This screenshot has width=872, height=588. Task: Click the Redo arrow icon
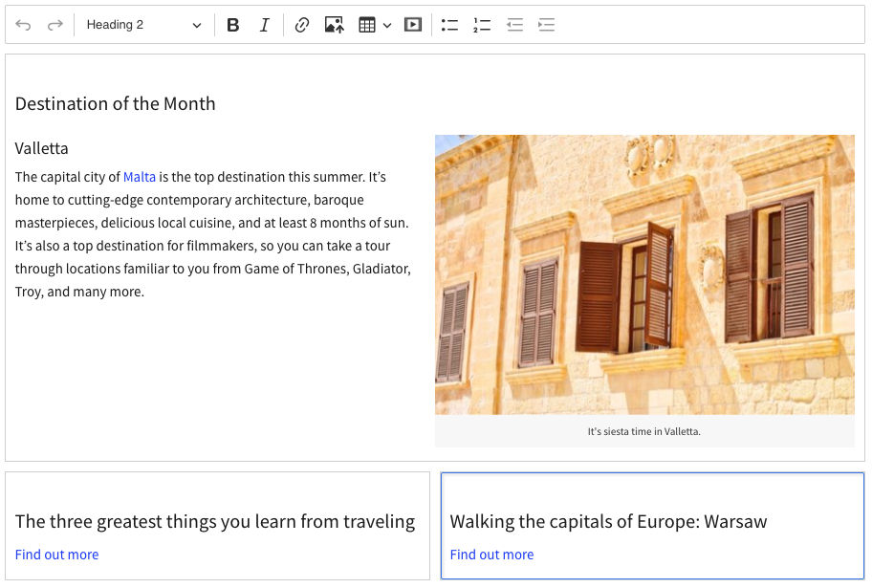[x=55, y=25]
